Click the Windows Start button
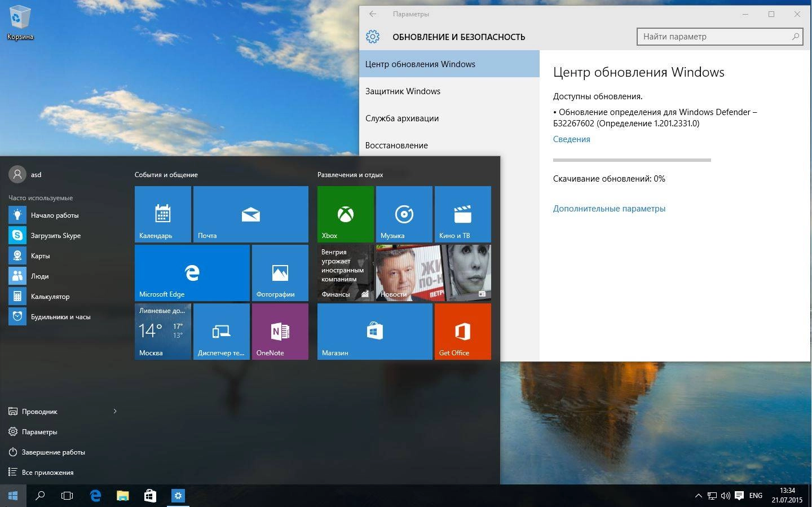 (x=13, y=496)
